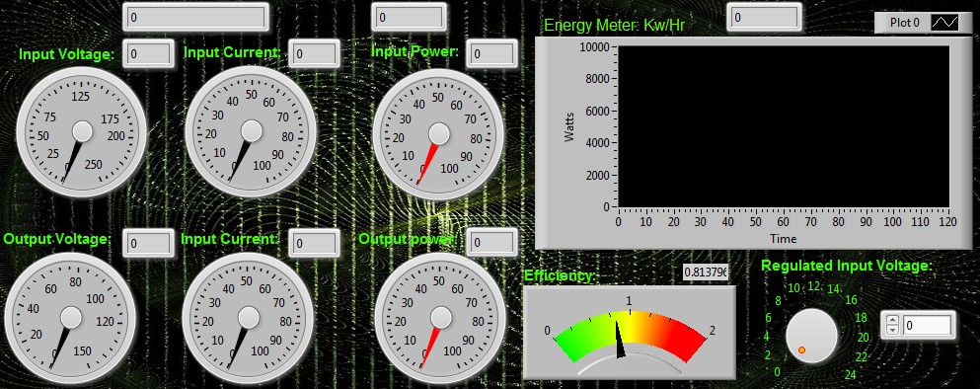The width and height of the screenshot is (980, 389).
Task: Select the Input Voltage numeric indicator
Action: point(148,54)
